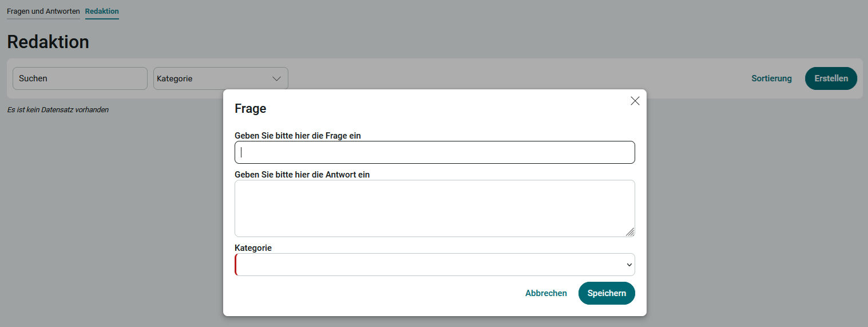868x327 pixels.
Task: Click the Erstellen button
Action: 831,78
